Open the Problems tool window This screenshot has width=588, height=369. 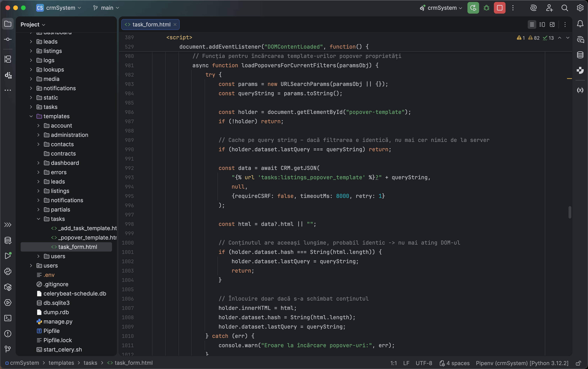point(8,334)
